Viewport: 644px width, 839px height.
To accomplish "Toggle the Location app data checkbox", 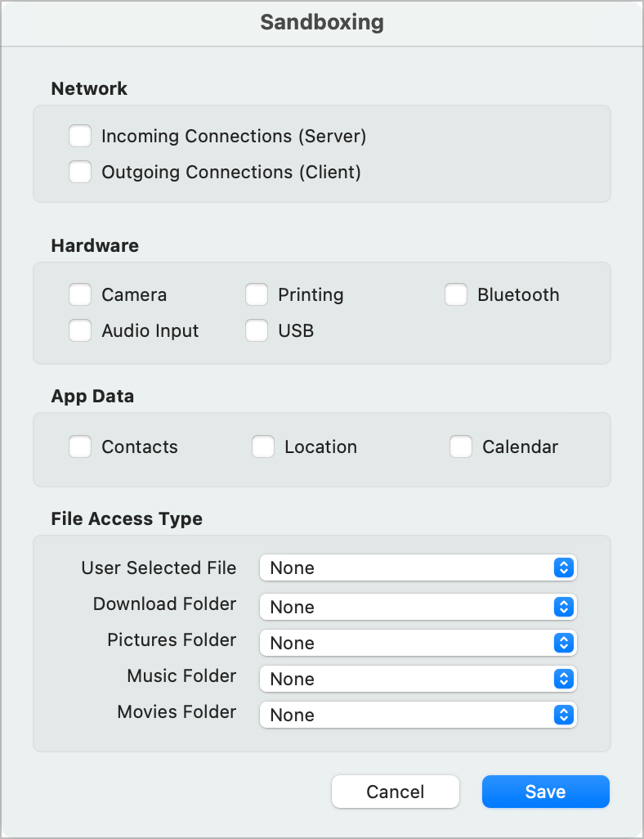I will [x=263, y=446].
